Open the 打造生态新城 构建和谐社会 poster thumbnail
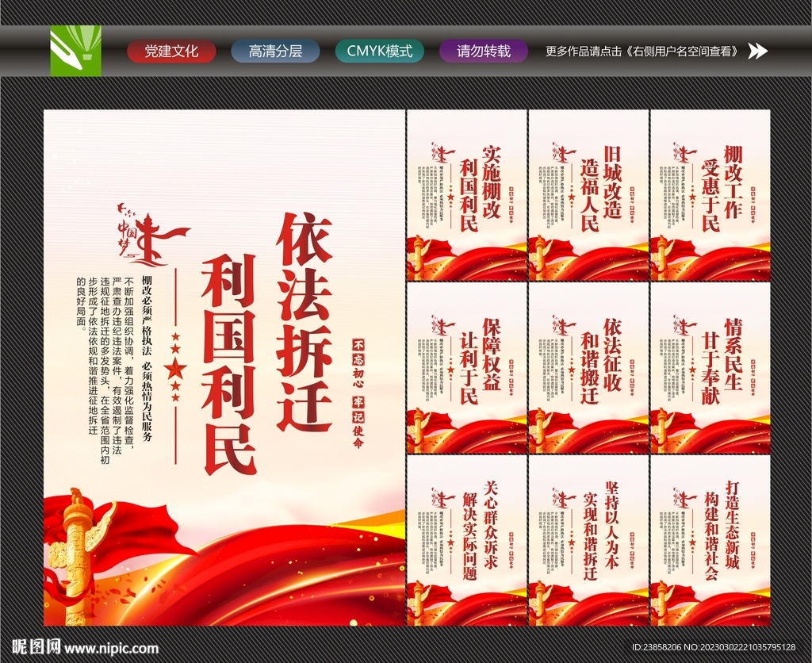Screen dimensions: 812x663 710,541
